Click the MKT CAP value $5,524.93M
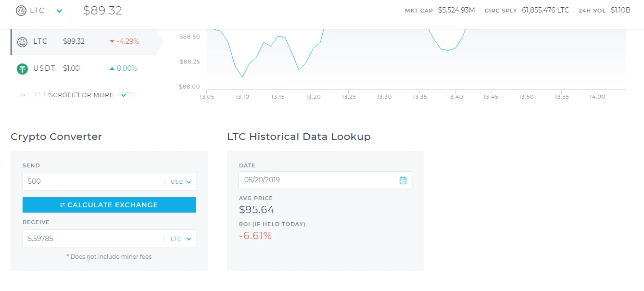This screenshot has width=644, height=291. click(x=456, y=10)
